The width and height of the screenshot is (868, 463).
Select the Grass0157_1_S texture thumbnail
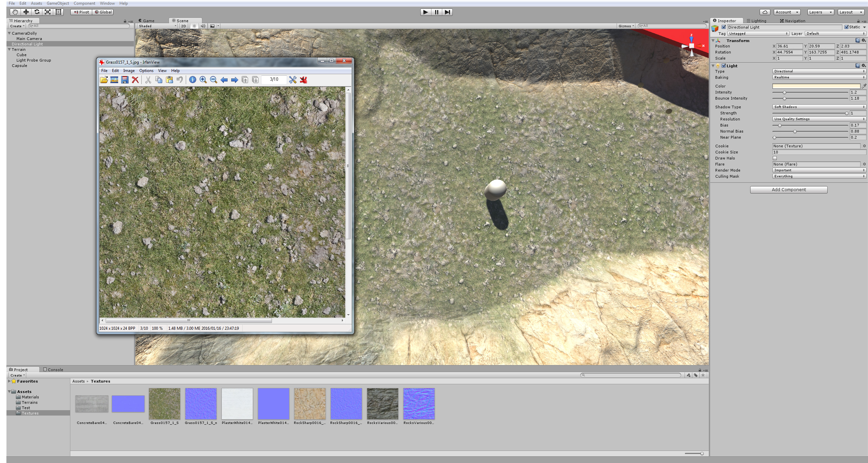pyautogui.click(x=165, y=404)
